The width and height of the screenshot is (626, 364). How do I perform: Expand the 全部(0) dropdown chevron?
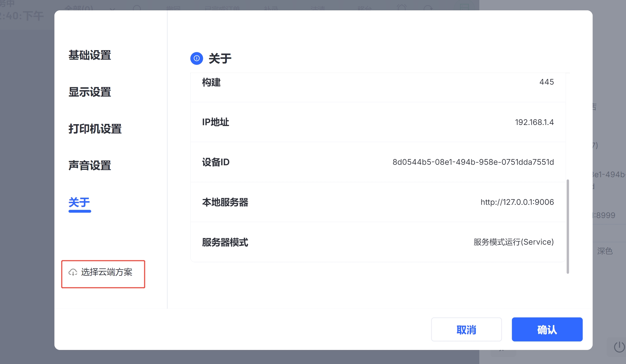click(112, 9)
